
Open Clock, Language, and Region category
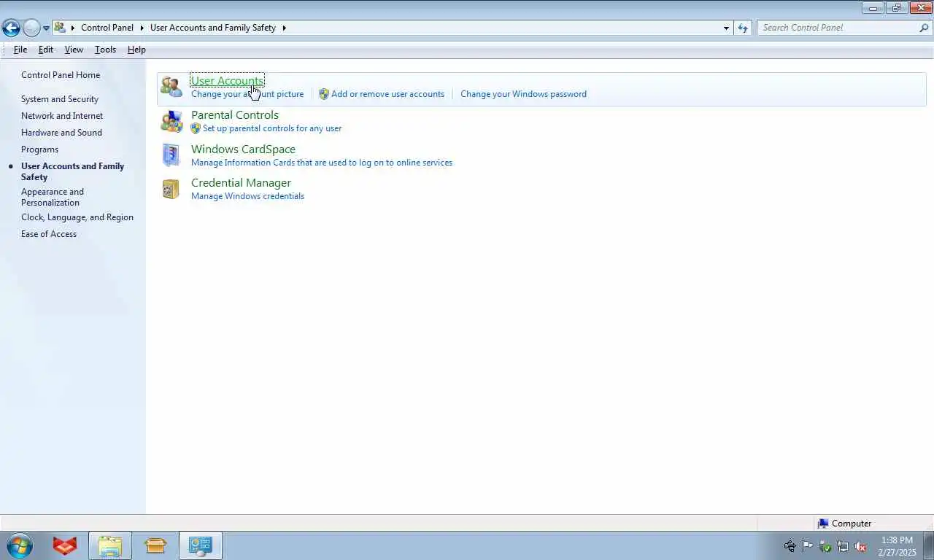pos(77,217)
